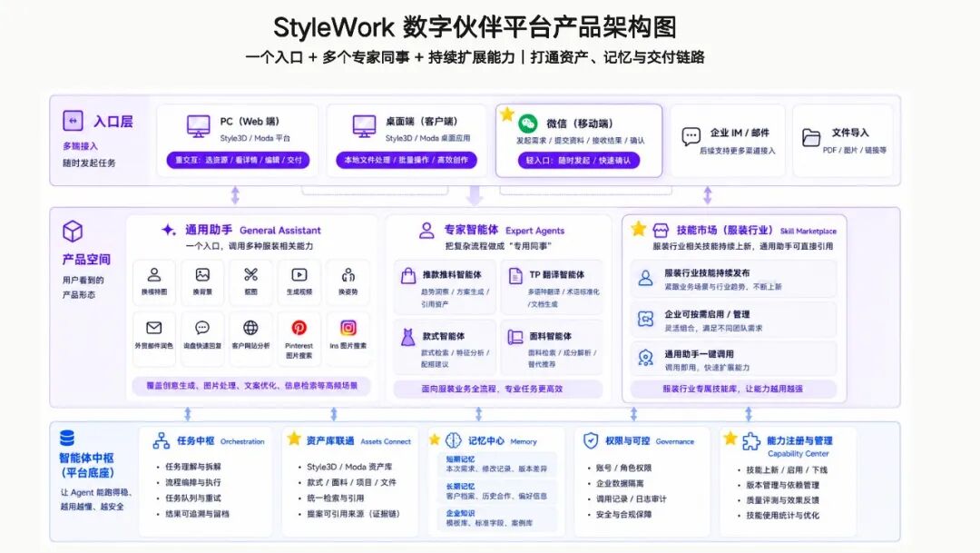Click the label General Assistant
Screen dimensions: 980x553
click(x=280, y=231)
